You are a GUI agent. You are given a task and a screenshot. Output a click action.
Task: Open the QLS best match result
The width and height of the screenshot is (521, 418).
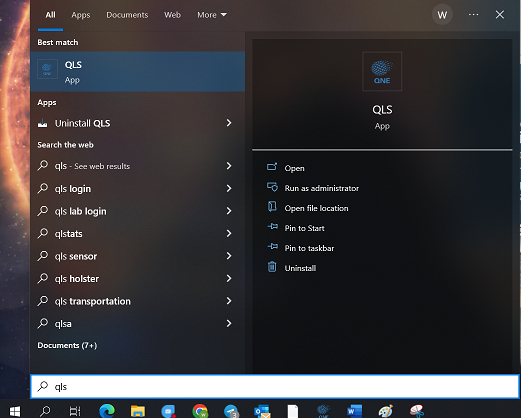point(137,72)
